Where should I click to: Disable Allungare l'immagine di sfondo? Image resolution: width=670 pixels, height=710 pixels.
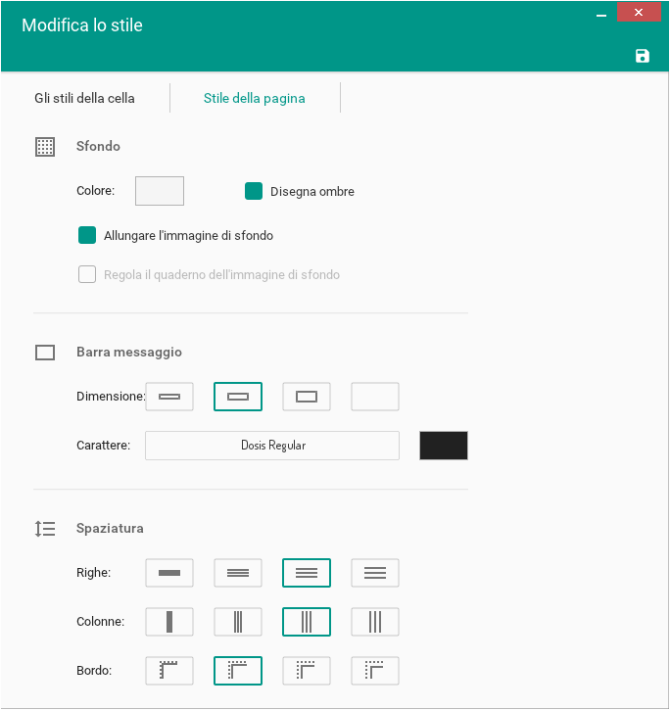87,235
